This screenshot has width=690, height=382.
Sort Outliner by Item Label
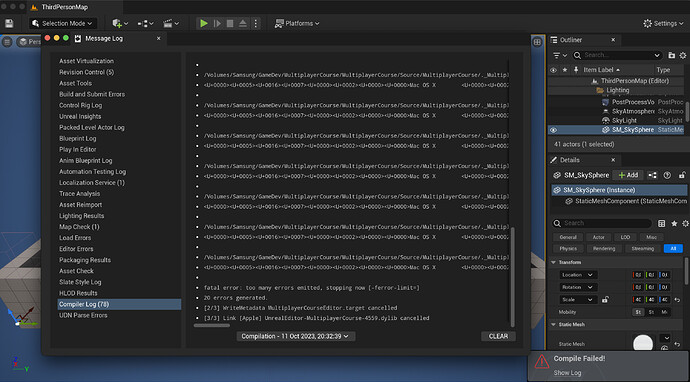click(602, 70)
